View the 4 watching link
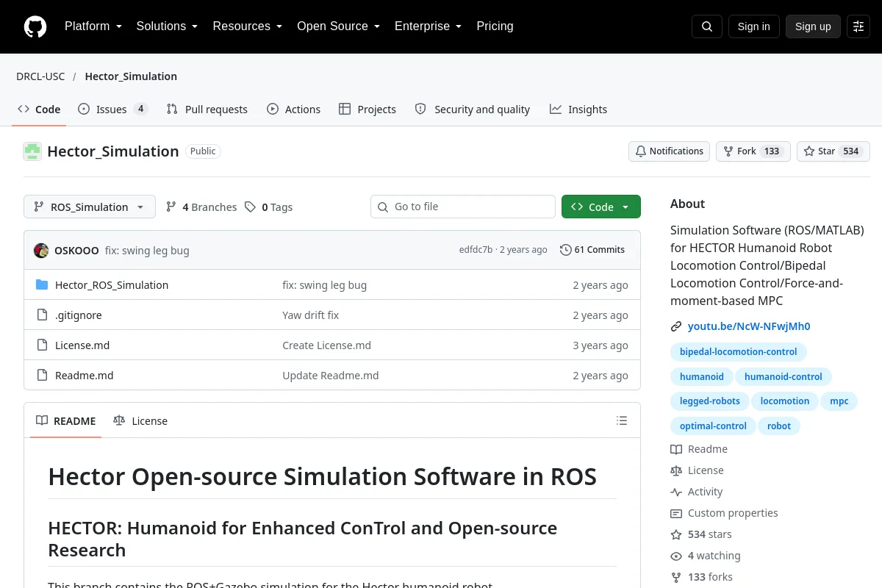 pos(706,556)
